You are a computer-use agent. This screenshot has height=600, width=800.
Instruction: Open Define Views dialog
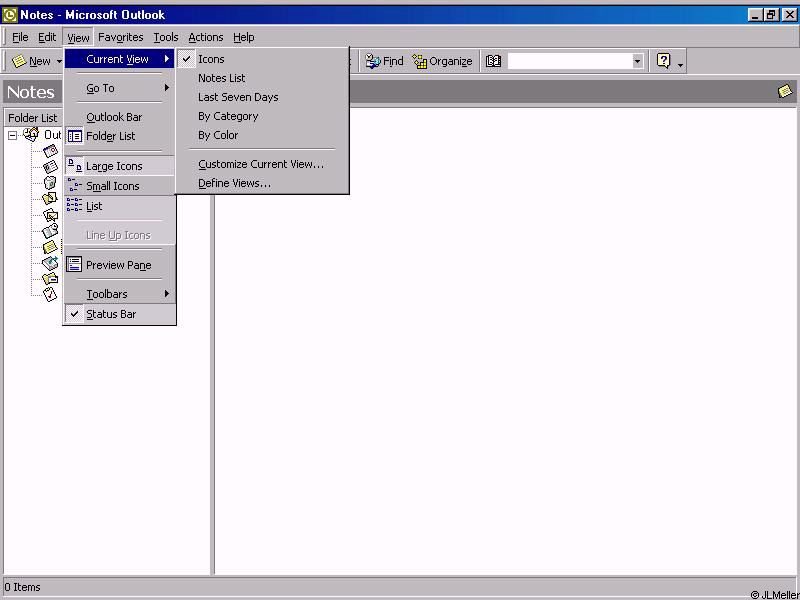pos(262,183)
